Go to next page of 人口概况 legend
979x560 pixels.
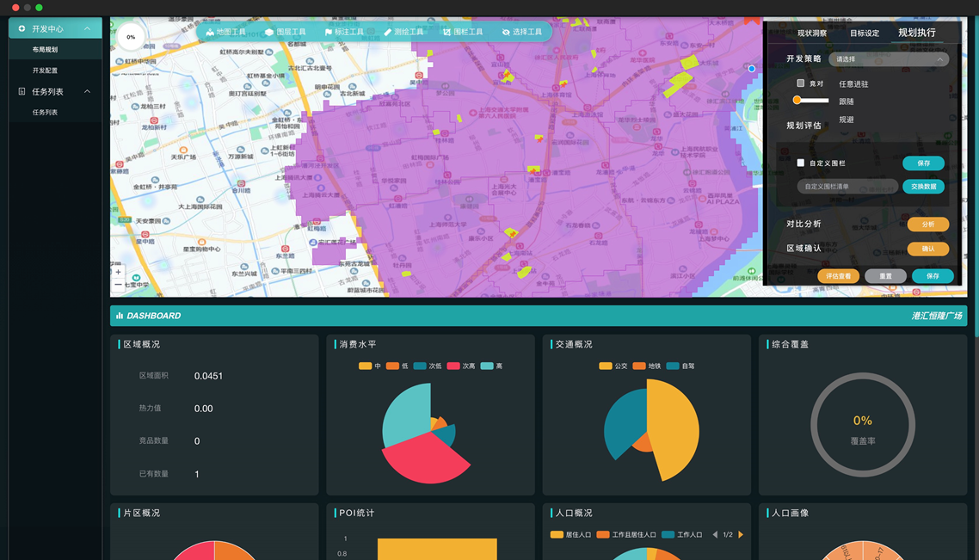pyautogui.click(x=741, y=535)
